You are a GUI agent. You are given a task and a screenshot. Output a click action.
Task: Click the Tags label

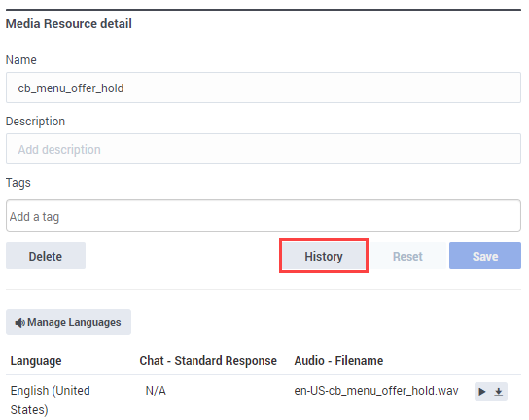[x=18, y=183]
